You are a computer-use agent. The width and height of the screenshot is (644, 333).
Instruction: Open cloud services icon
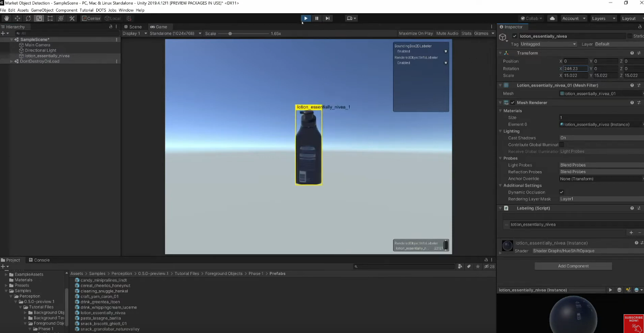point(552,18)
